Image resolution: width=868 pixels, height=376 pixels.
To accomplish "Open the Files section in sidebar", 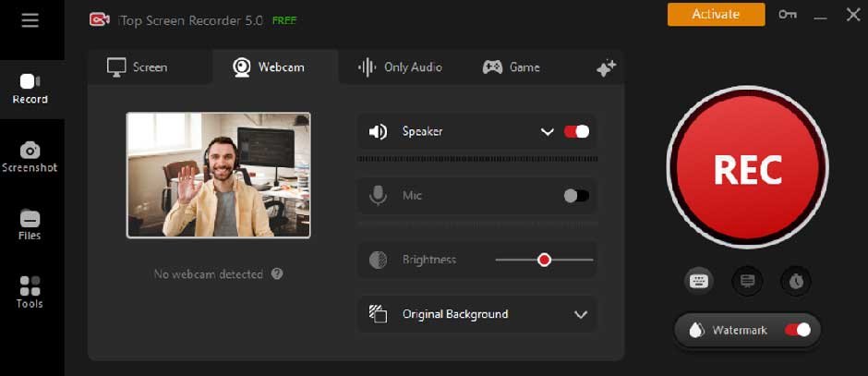I will coord(30,224).
